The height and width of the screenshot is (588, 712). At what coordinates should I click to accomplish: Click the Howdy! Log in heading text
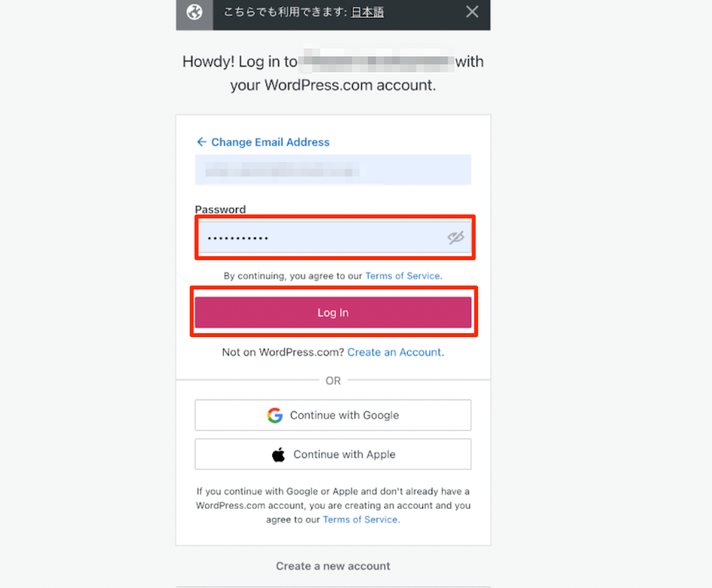(x=240, y=62)
